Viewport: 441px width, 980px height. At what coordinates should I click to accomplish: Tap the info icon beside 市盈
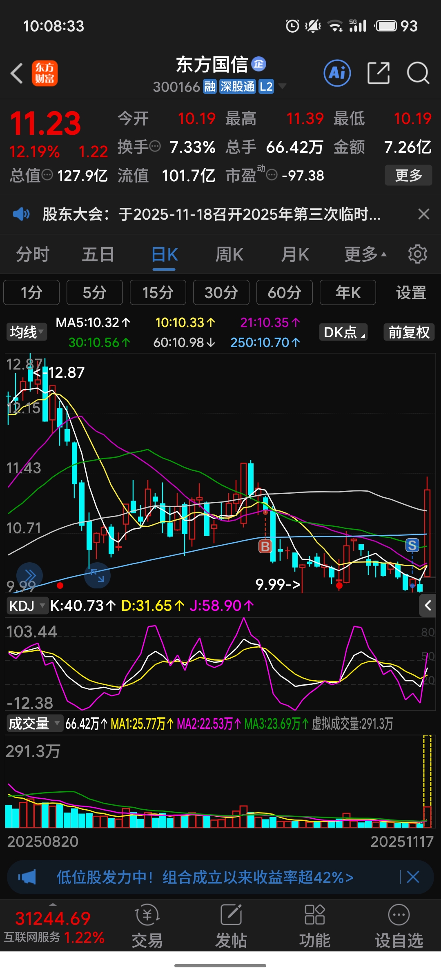(272, 175)
